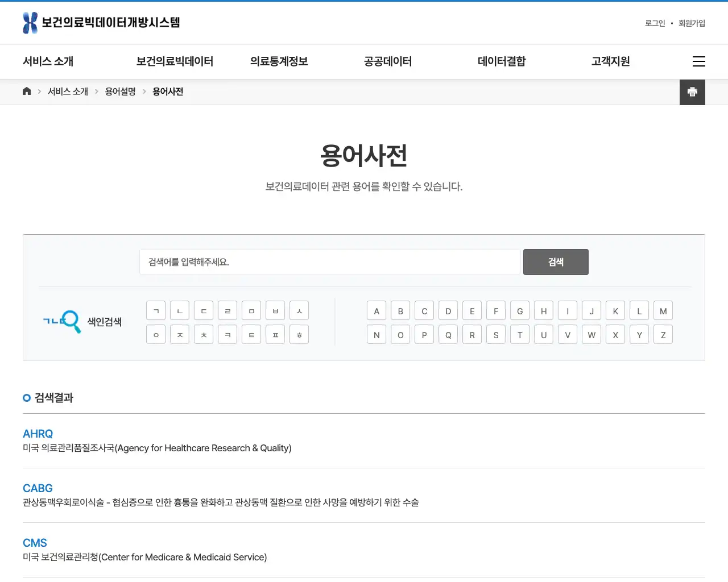The height and width of the screenshot is (582, 728).
Task: Select index letter P
Action: pyautogui.click(x=424, y=335)
